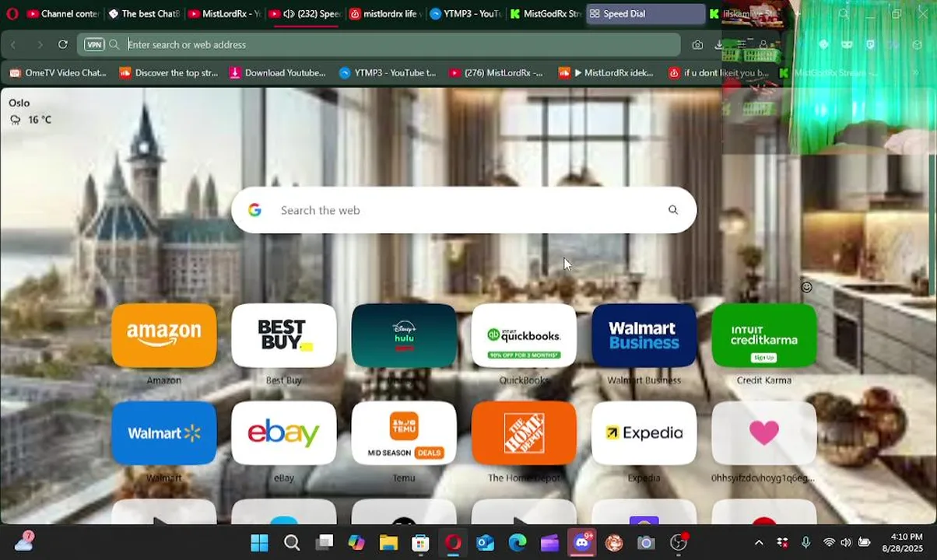Open The Home Depot speed dial tile
This screenshot has height=560, width=937.
524,433
